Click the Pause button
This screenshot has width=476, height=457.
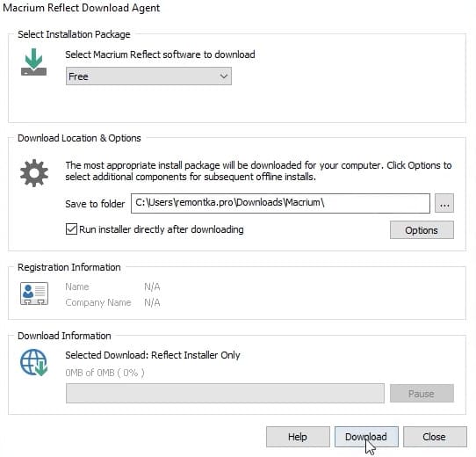(422, 394)
